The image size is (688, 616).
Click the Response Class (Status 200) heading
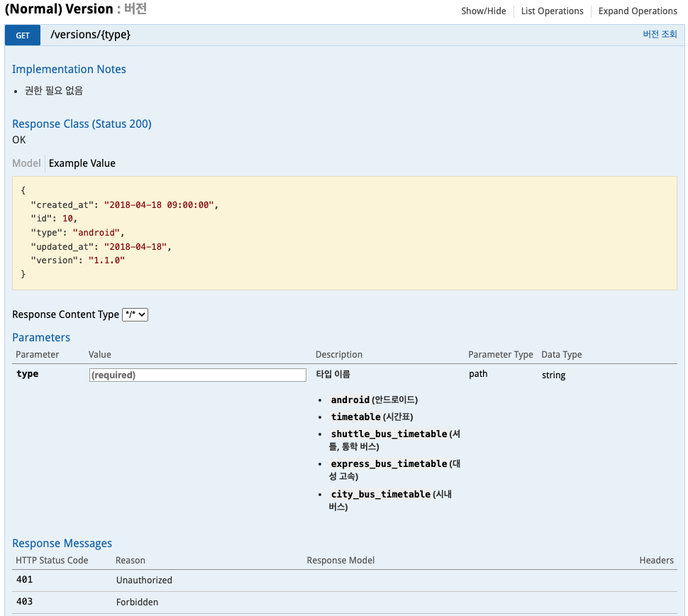coord(82,123)
